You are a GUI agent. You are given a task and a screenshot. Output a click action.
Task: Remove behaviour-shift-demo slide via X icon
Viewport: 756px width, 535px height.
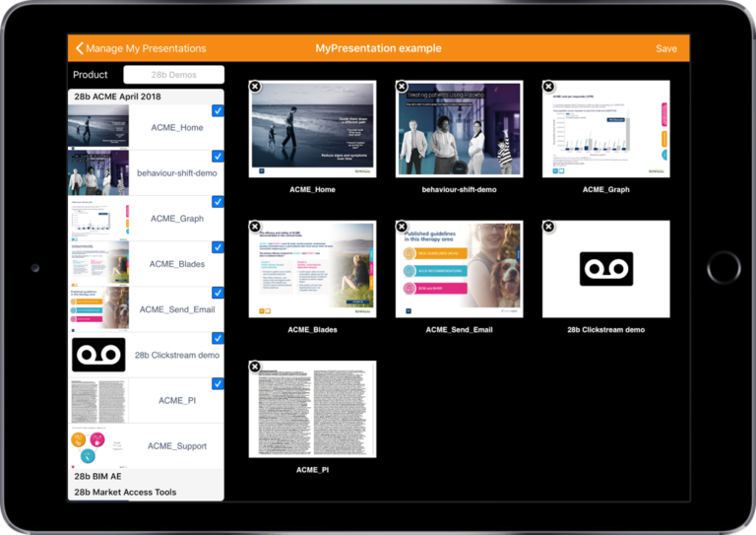click(x=402, y=87)
